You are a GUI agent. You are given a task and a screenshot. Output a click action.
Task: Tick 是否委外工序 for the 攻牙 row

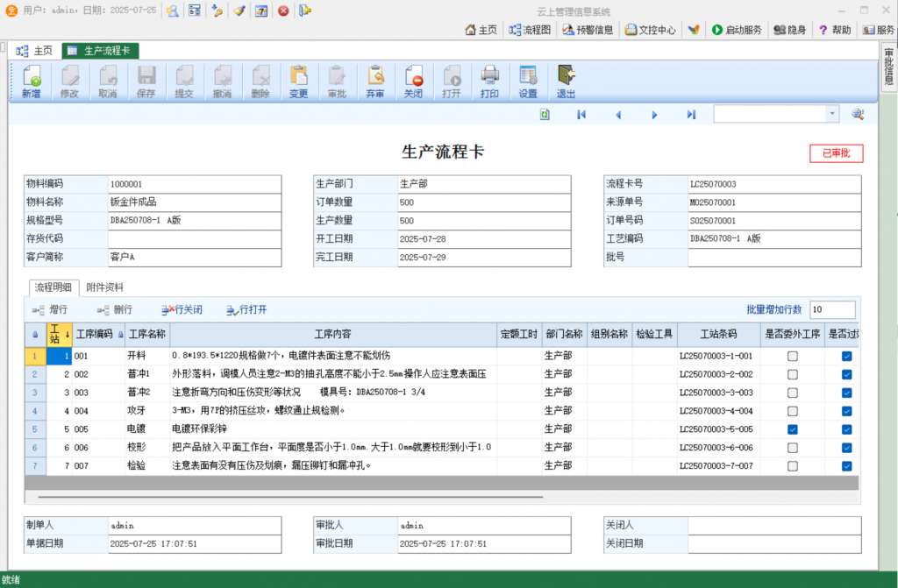click(792, 411)
